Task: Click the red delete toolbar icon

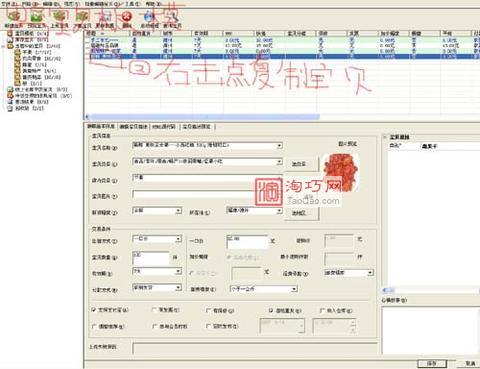Action: click(127, 17)
